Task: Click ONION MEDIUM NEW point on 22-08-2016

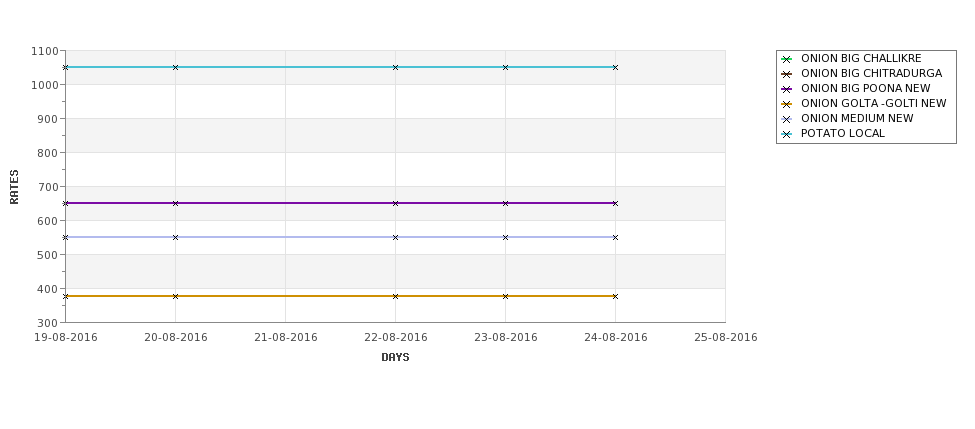Action: [x=395, y=238]
